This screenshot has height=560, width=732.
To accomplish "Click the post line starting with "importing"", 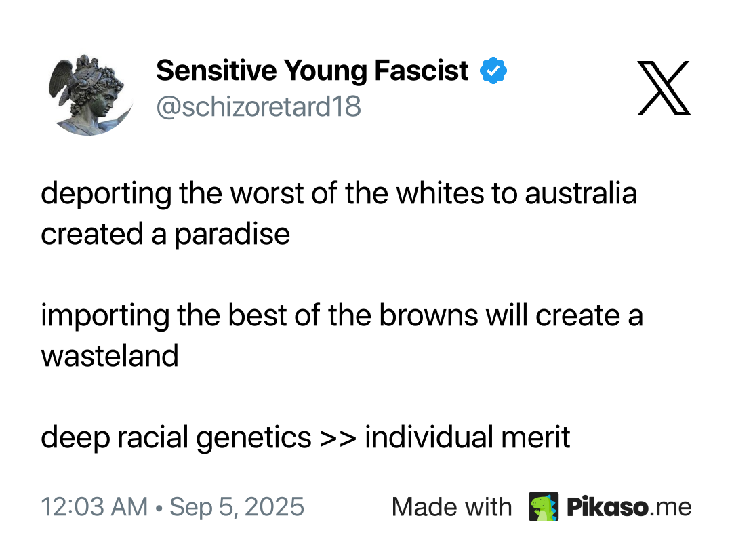I will [342, 316].
